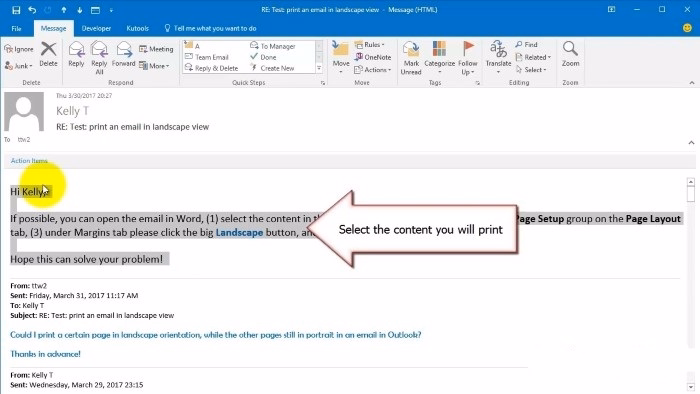Image resolution: width=700 pixels, height=394 pixels.
Task: Collapse the ribbon with the caret
Action: pyautogui.click(x=692, y=83)
